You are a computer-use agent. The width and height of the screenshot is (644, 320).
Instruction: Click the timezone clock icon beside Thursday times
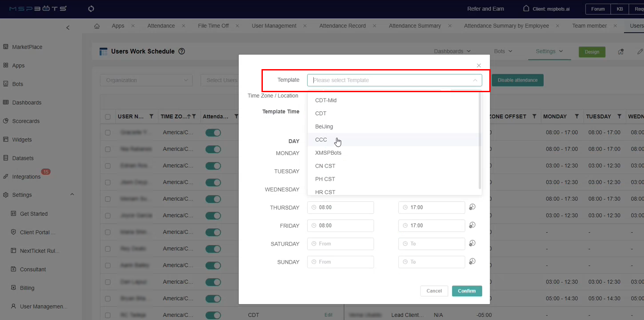tap(472, 207)
